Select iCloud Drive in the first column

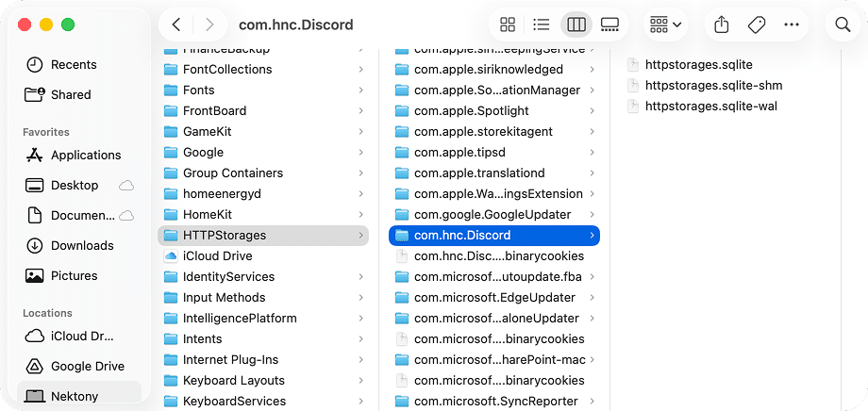tap(263, 256)
